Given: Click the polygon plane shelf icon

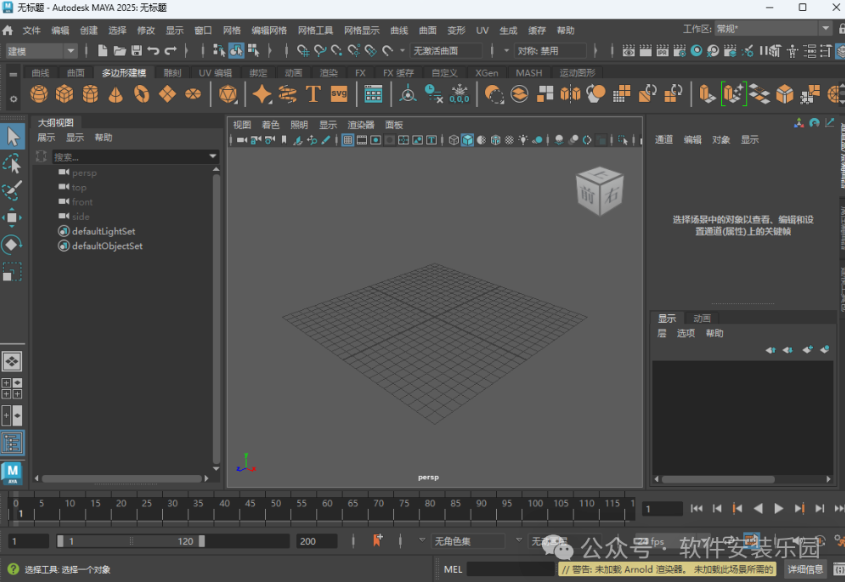Looking at the screenshot, I should tap(167, 94).
